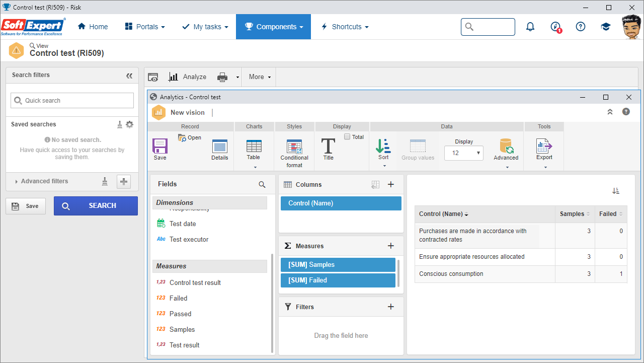
Task: Select the [SUM] Samples measure chip
Action: coord(338,265)
